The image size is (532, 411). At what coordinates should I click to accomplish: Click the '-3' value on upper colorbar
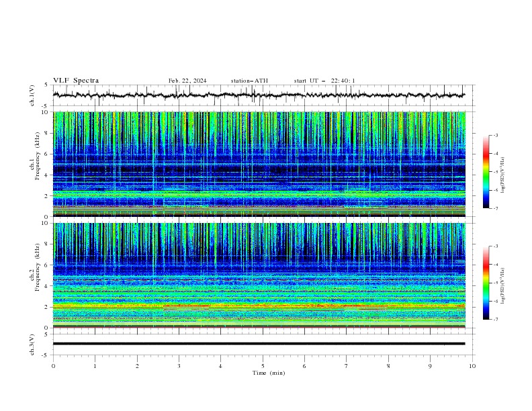[x=495, y=135]
